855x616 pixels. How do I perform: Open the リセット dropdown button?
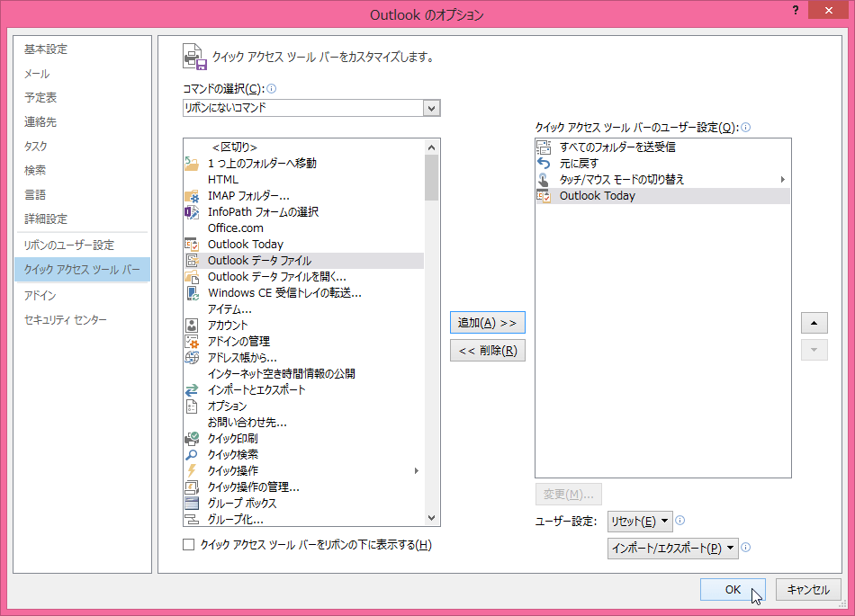640,522
